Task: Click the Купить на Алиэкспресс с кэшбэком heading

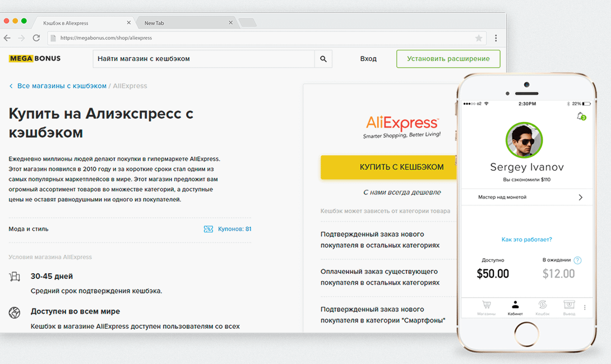Action: click(101, 123)
